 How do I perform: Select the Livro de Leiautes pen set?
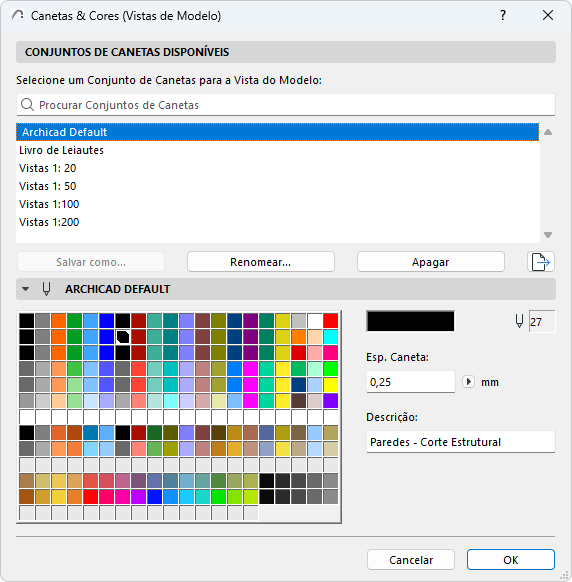(277, 150)
